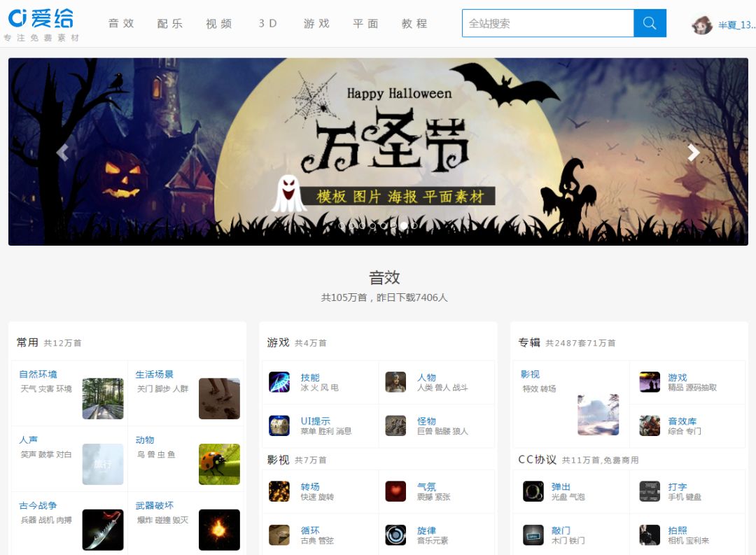
Task: Click the 拍照 text link
Action: coord(678,531)
